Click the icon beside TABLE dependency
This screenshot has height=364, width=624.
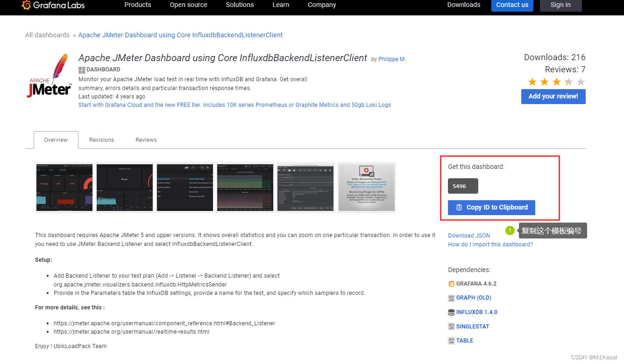(x=451, y=341)
